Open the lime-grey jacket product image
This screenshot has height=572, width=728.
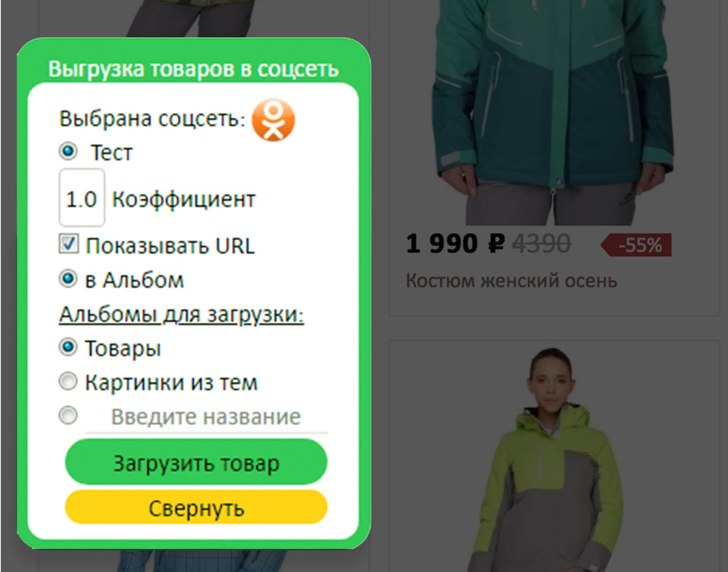tap(553, 460)
